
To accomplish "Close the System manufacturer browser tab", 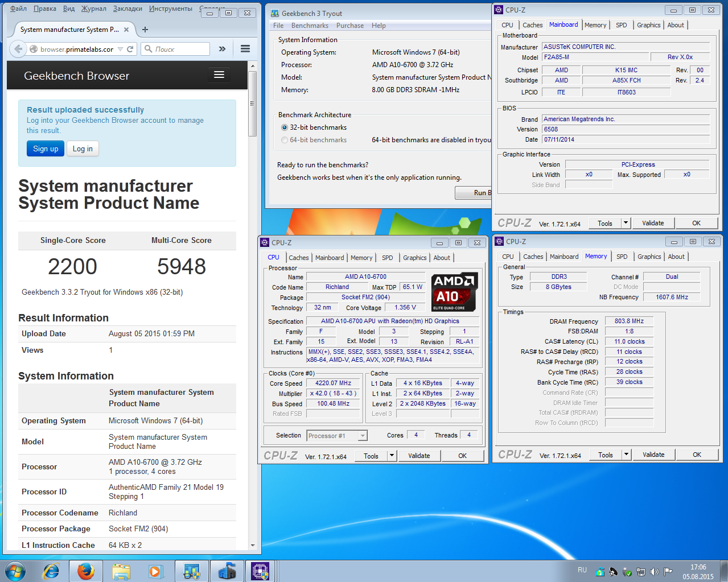I will click(126, 30).
